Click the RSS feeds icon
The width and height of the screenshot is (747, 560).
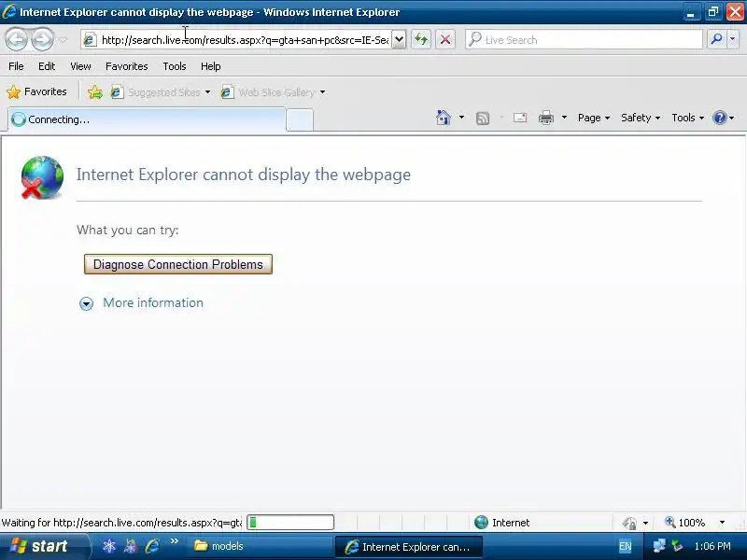[x=483, y=118]
